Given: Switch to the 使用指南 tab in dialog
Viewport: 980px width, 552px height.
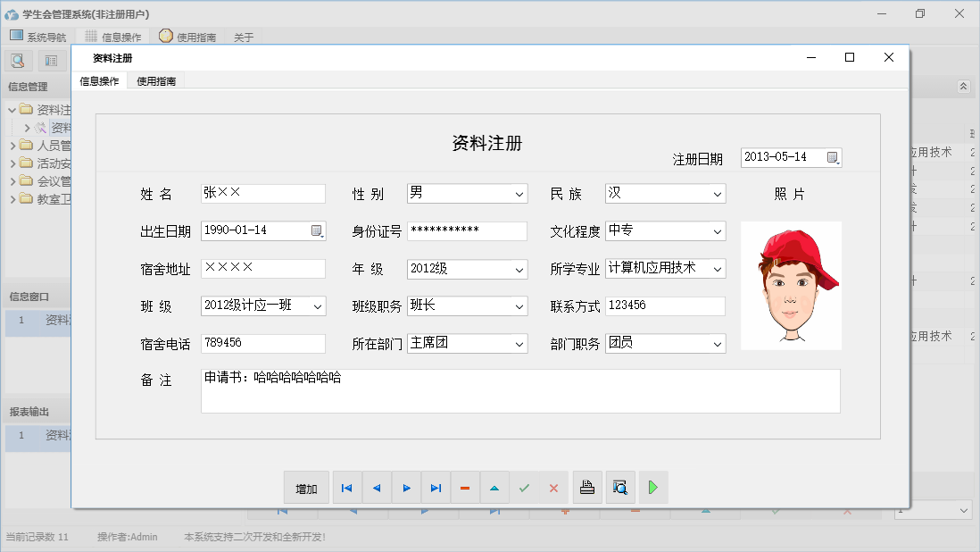Looking at the screenshot, I should (156, 81).
